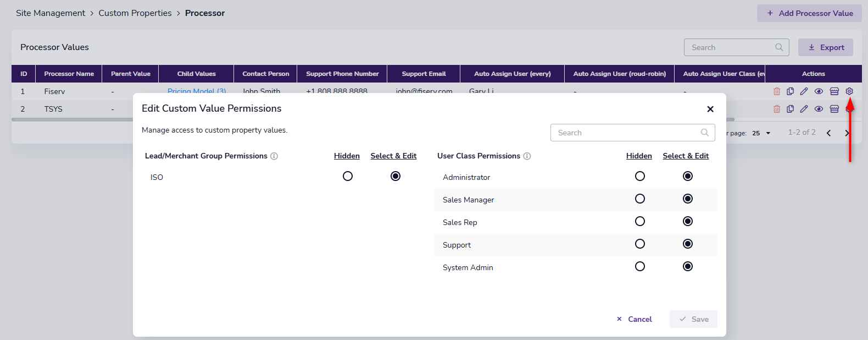Sort by Auto Assign User (roud-robin) header
The image size is (868, 340).
click(620, 74)
